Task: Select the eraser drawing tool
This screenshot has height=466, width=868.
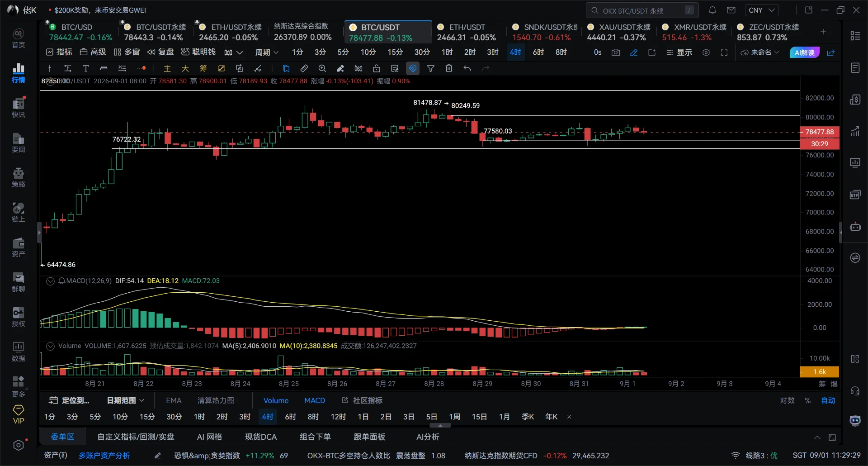Action: click(x=340, y=68)
